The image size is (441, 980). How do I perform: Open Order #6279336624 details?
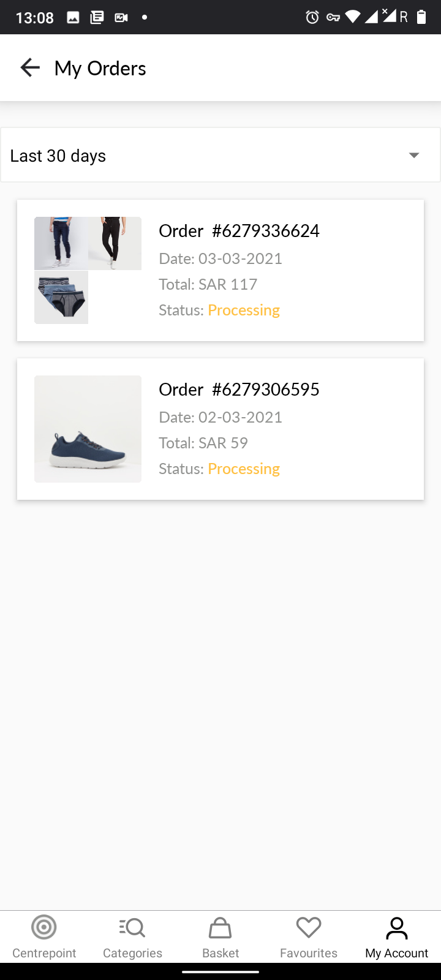(x=239, y=231)
